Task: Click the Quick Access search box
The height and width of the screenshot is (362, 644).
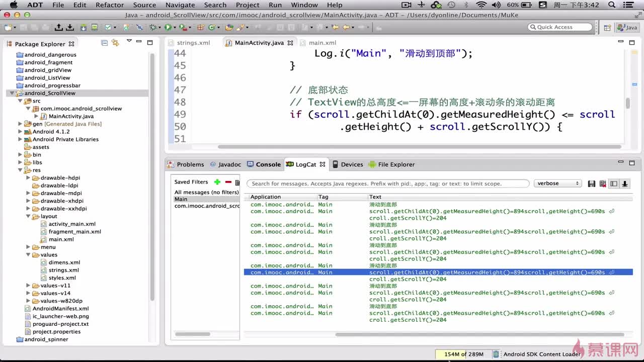Action: pos(560,27)
